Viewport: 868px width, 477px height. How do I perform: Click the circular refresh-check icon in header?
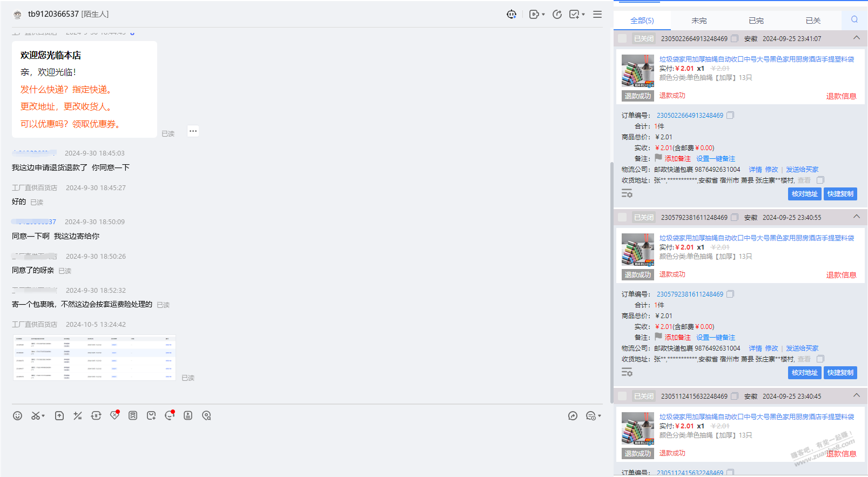pyautogui.click(x=557, y=15)
